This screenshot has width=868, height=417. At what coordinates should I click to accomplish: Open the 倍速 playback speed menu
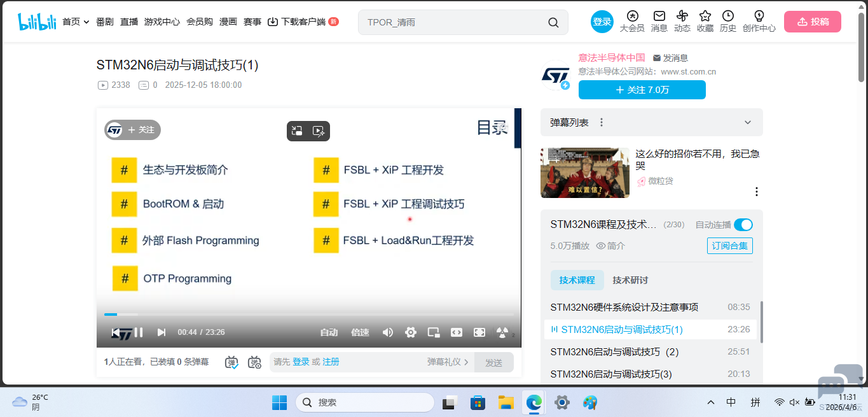point(359,332)
